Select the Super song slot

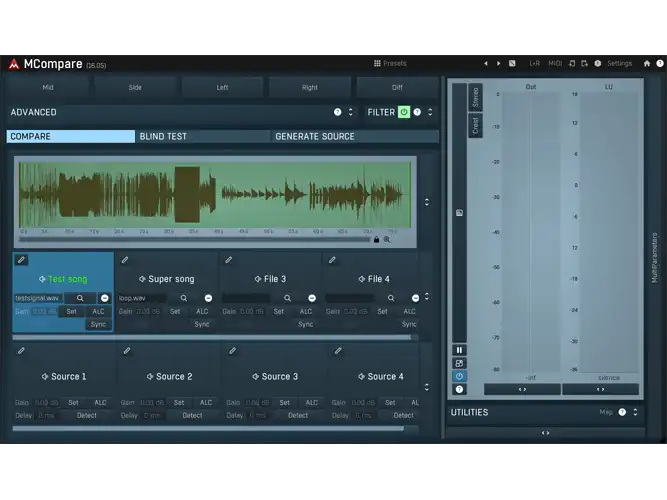click(167, 279)
